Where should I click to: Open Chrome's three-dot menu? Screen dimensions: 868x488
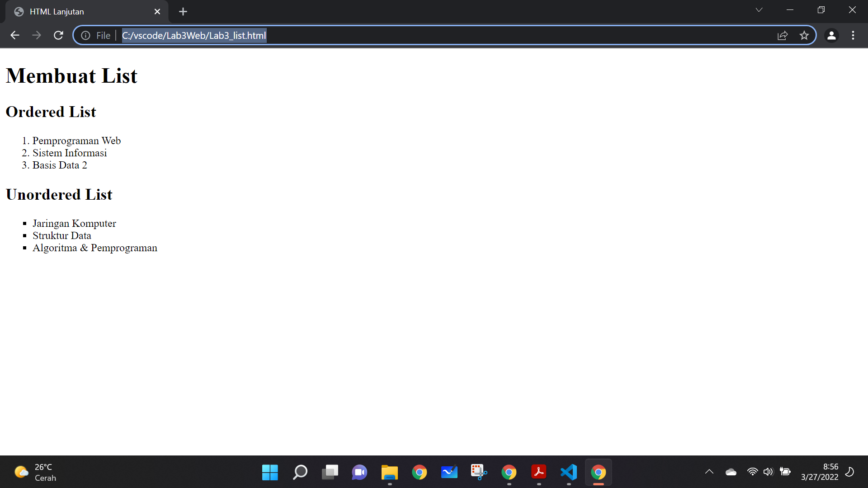(x=854, y=35)
